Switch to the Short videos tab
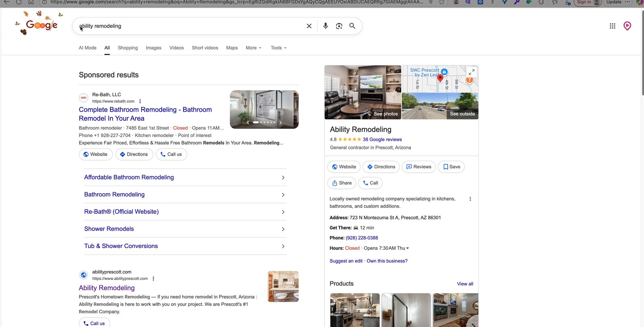The image size is (644, 327). [x=205, y=48]
